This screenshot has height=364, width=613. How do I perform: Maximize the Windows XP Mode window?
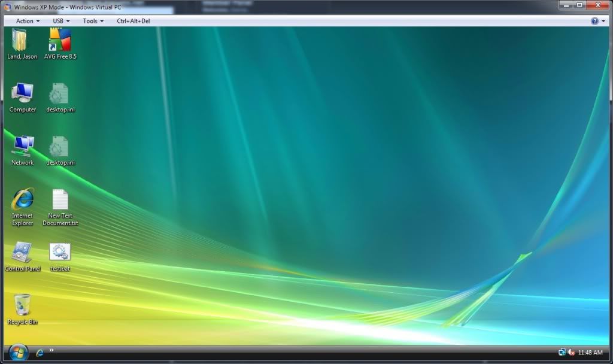pyautogui.click(x=579, y=5)
